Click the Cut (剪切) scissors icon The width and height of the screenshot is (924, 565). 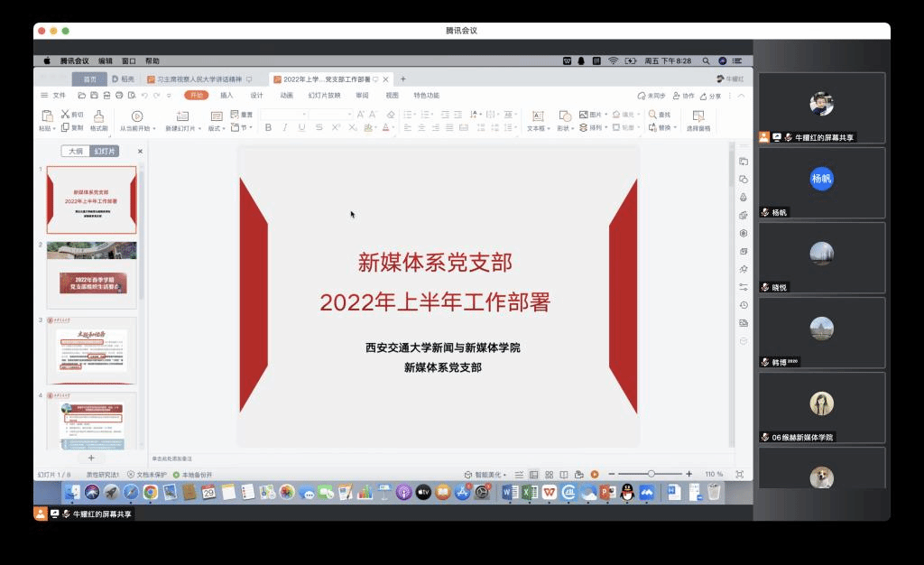point(66,115)
